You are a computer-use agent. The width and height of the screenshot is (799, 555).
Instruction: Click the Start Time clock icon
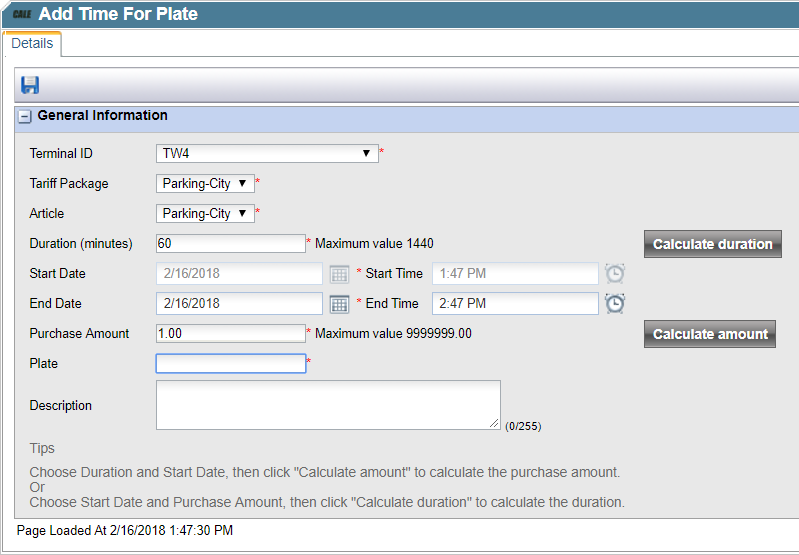(615, 274)
